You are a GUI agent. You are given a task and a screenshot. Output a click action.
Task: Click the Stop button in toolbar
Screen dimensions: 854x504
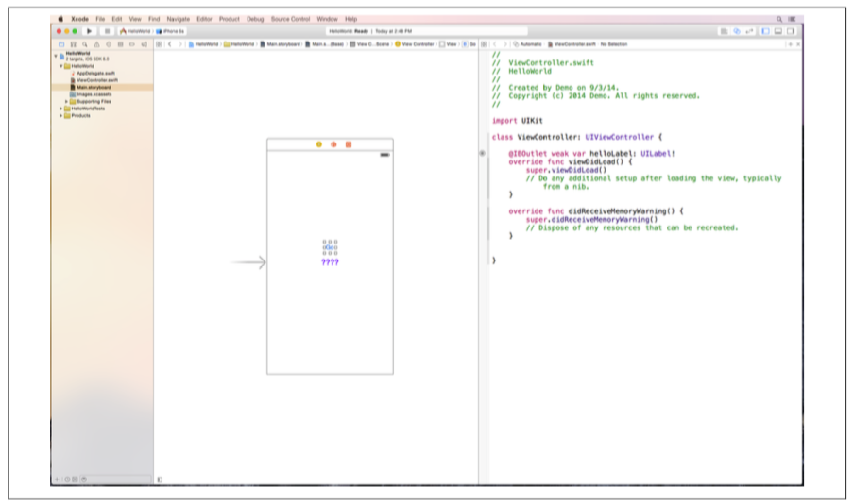point(107,31)
